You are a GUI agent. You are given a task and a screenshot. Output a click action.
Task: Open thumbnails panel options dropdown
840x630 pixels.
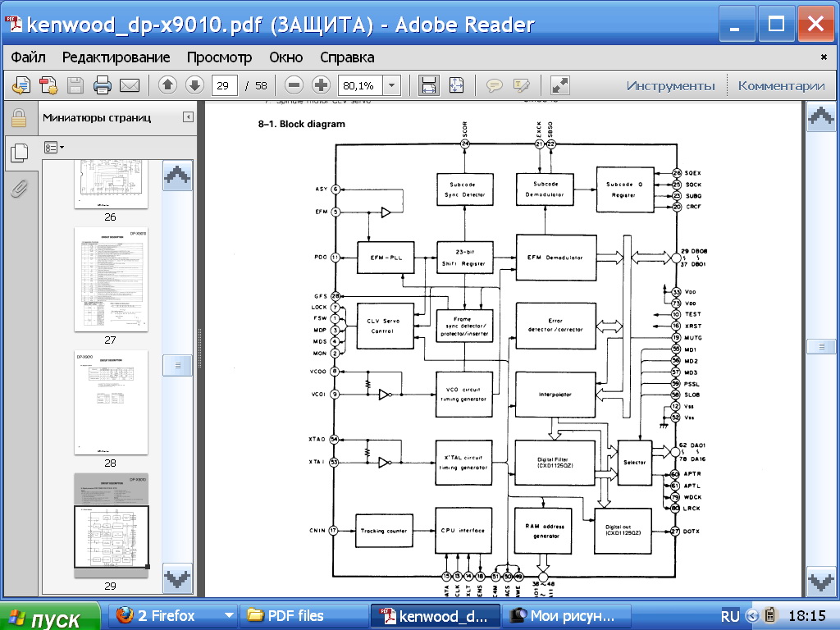[x=54, y=148]
